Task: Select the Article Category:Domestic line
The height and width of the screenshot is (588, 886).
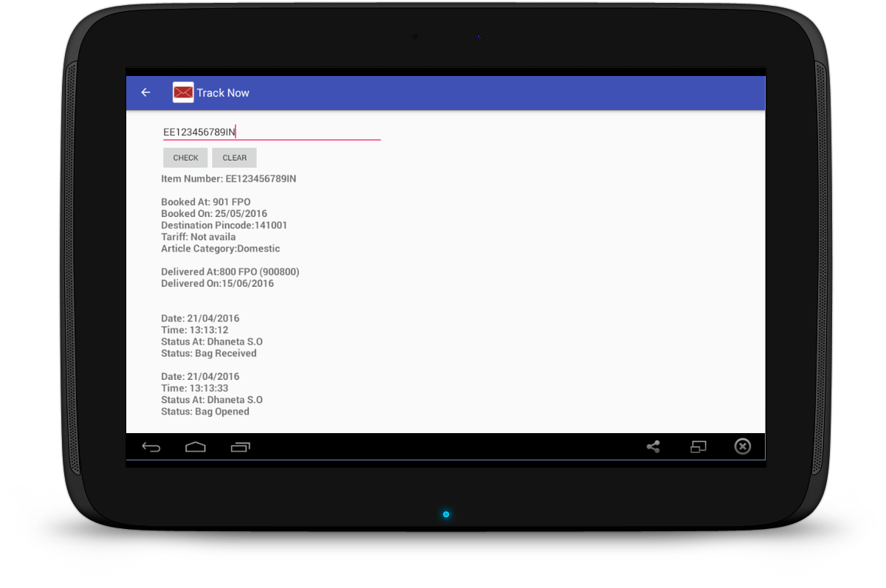Action: pos(221,249)
